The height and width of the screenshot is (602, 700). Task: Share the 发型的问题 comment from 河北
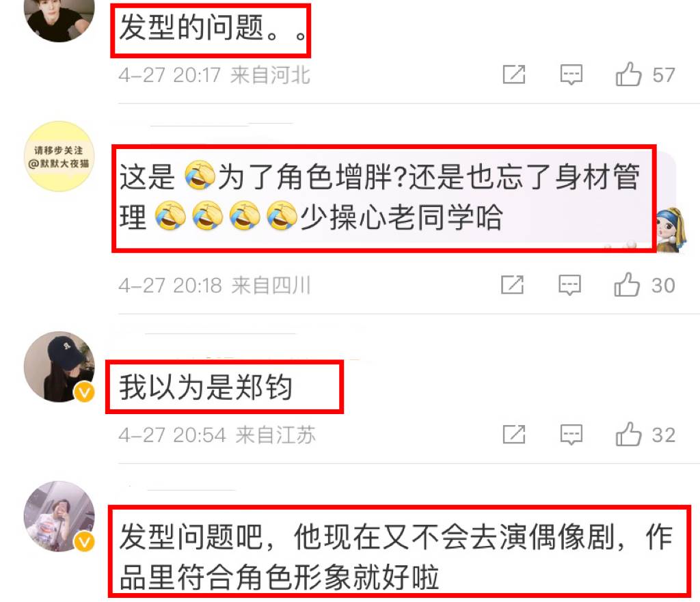514,74
